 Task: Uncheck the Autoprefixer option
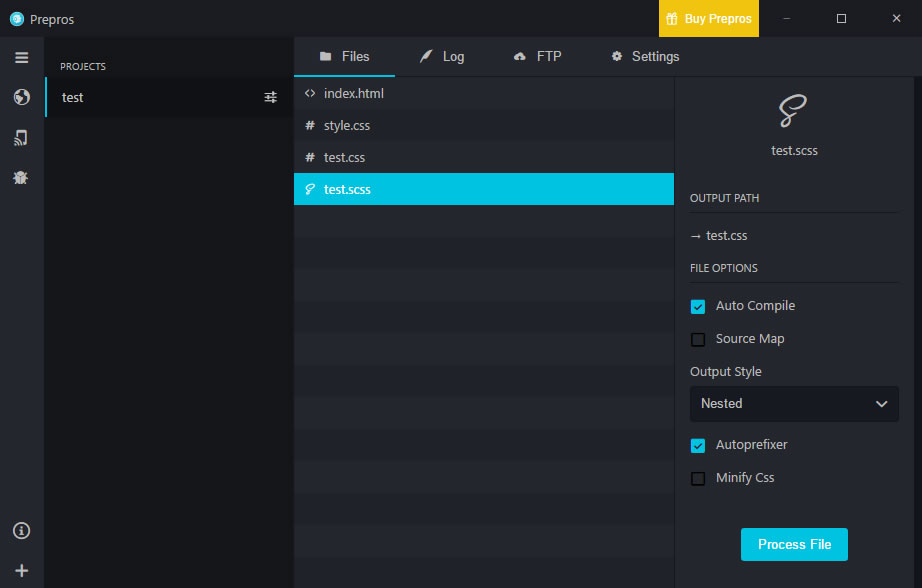click(698, 445)
